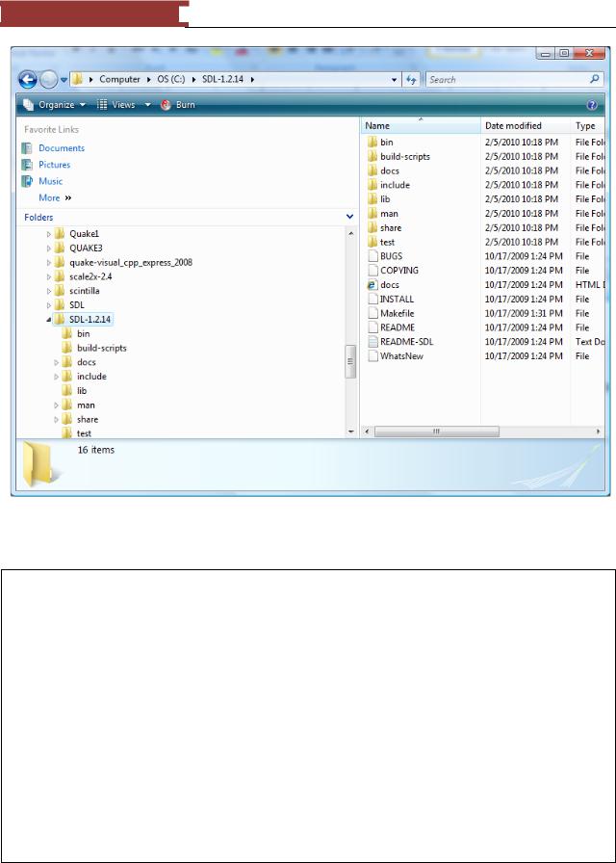The image size is (616, 863).
Task: Sort by Type column header
Action: click(588, 126)
